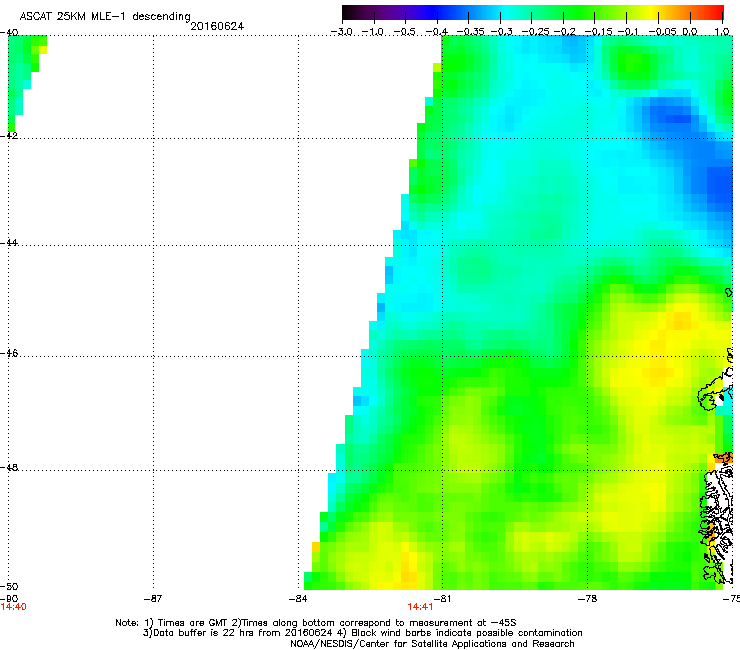Click the -81 longitude axis label

pos(442,599)
